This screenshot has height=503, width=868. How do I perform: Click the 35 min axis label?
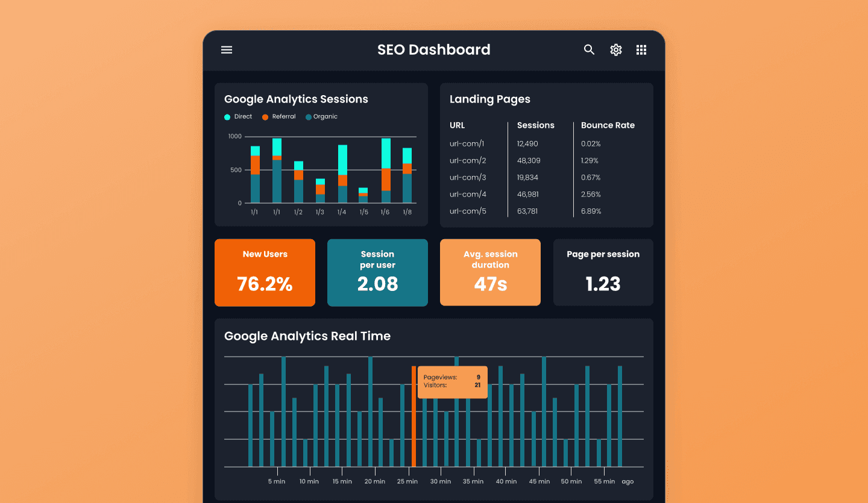473,481
